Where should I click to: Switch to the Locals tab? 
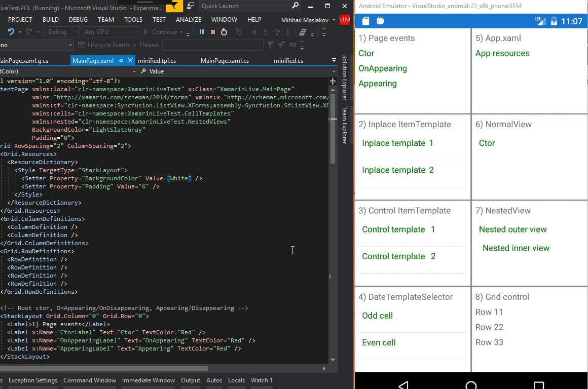tap(236, 380)
